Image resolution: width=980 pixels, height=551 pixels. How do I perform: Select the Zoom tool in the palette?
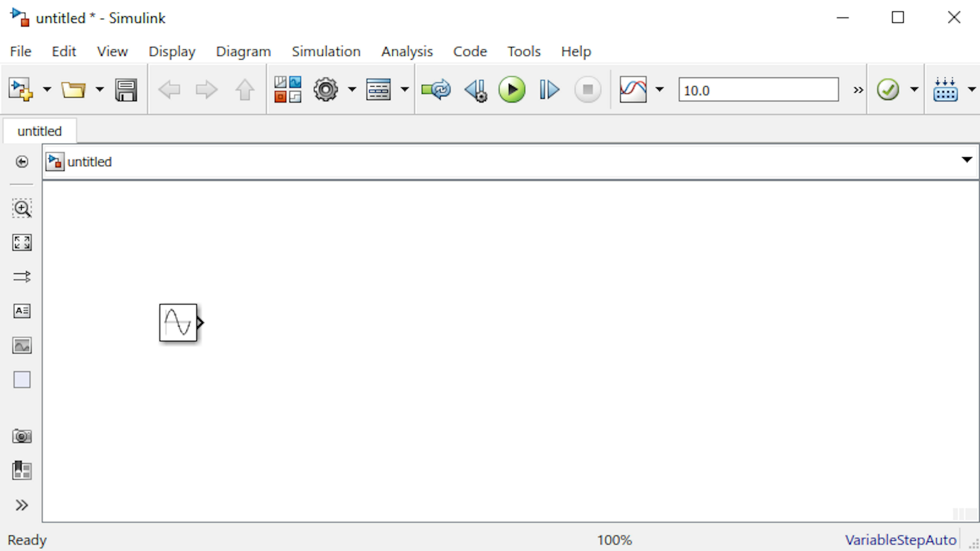click(x=22, y=208)
